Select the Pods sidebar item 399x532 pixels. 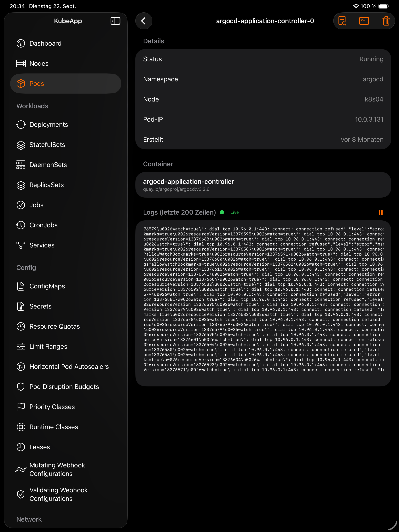[x=65, y=84]
